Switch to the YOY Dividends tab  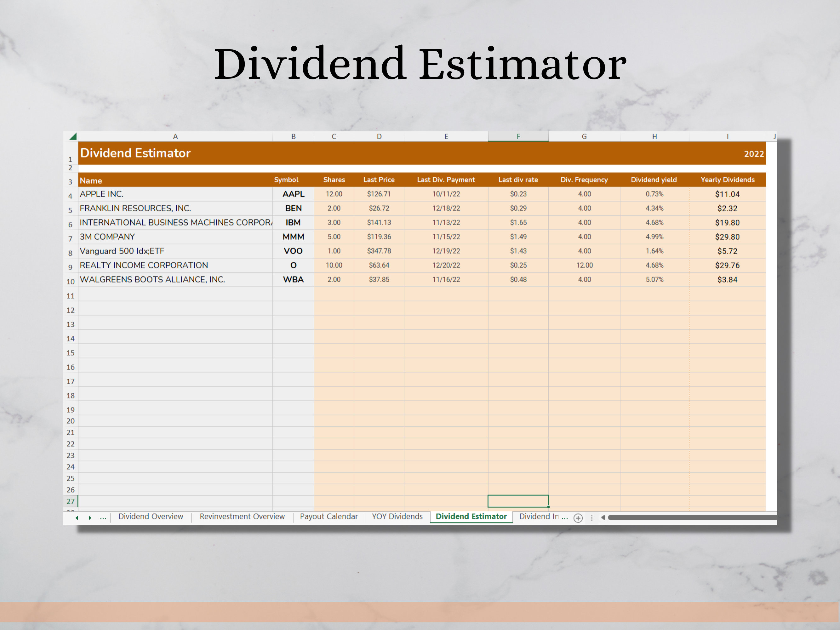397,517
